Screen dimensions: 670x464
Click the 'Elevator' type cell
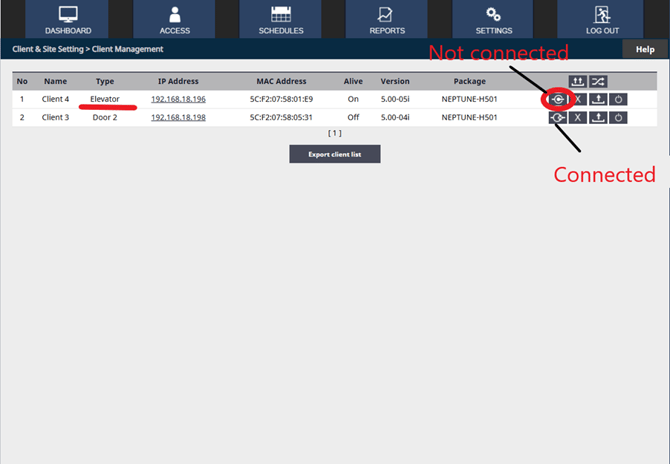tap(105, 99)
